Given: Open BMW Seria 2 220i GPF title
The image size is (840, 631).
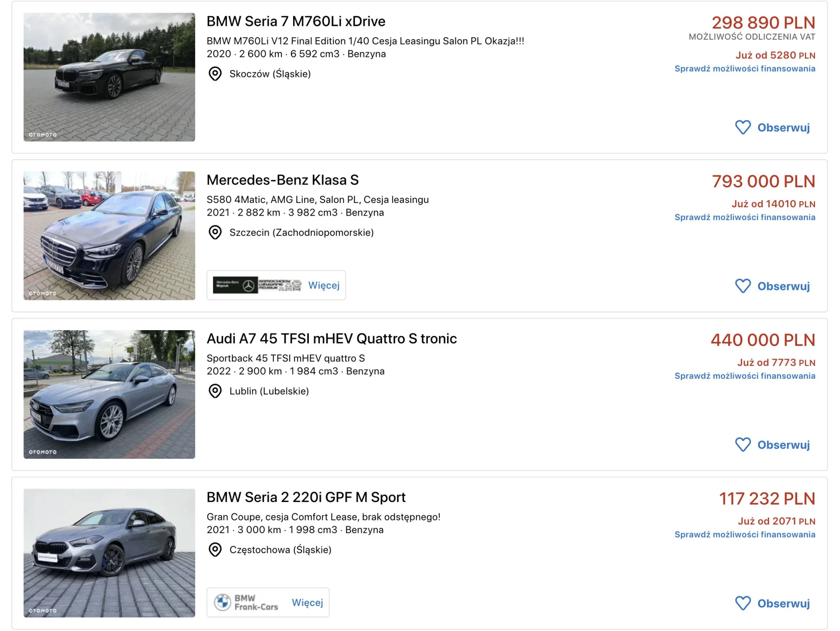Looking at the screenshot, I should coord(306,497).
